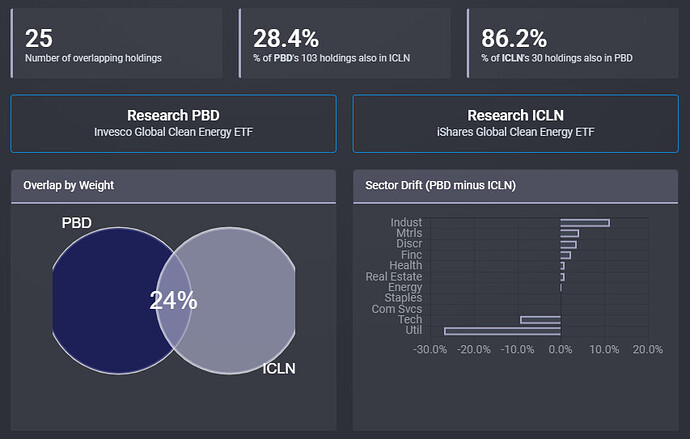This screenshot has height=439, width=690.
Task: Open Research ICLN iShares Global Clean Energy ETF
Action: (515, 124)
